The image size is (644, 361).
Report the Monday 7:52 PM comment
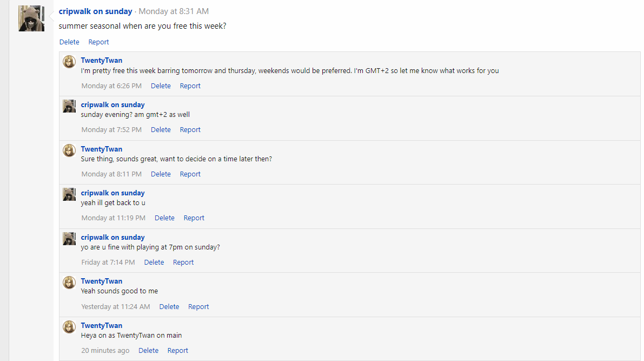point(190,130)
